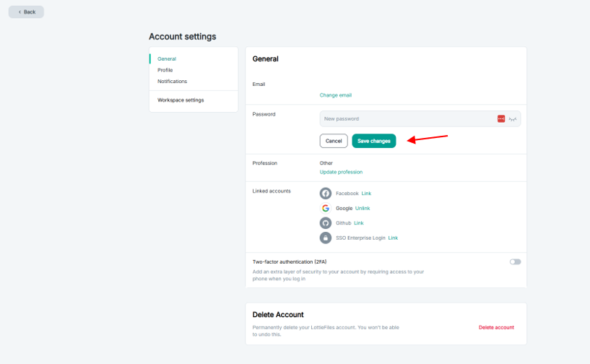
Task: Enable the two-factor authentication toggle
Action: pos(515,261)
